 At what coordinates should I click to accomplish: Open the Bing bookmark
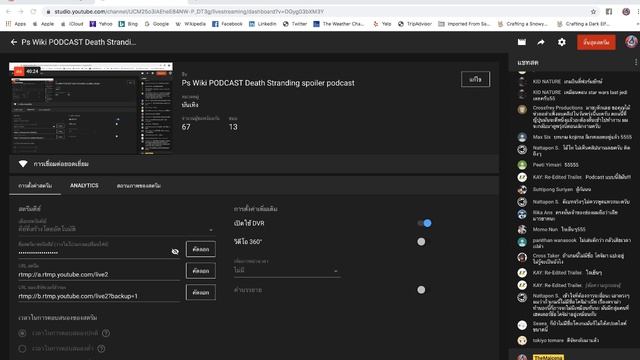tap(128, 24)
